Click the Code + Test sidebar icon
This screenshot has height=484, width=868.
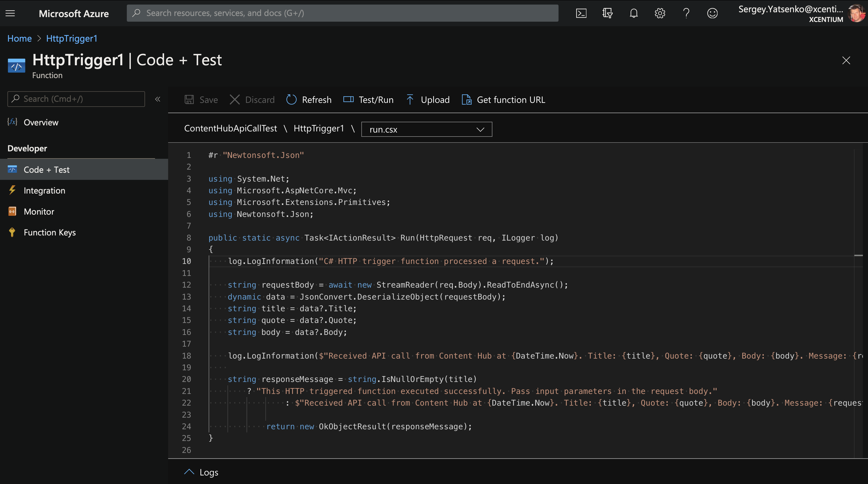pos(13,169)
